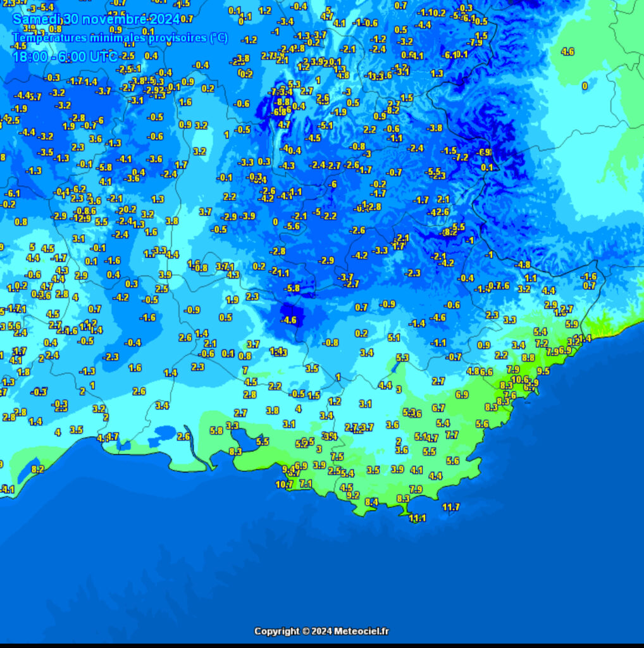Select the -4.6 reading in the dark blue patch
644x648 pixels.
point(288,320)
